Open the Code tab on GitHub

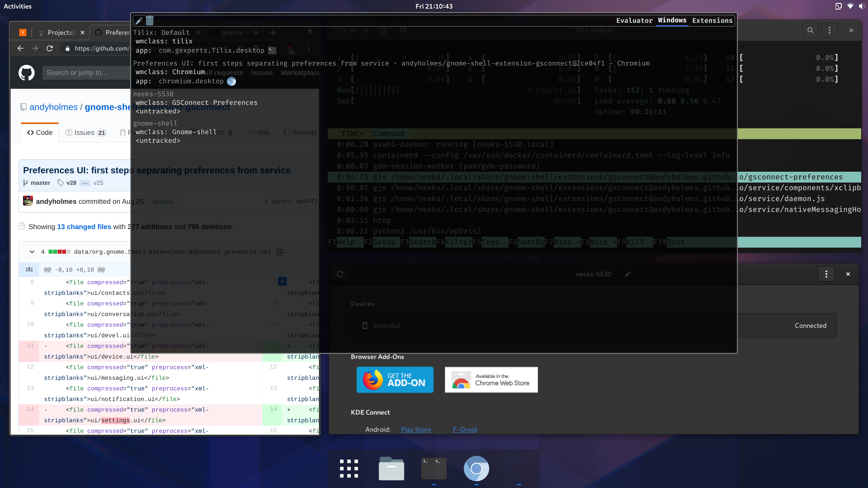pos(40,133)
